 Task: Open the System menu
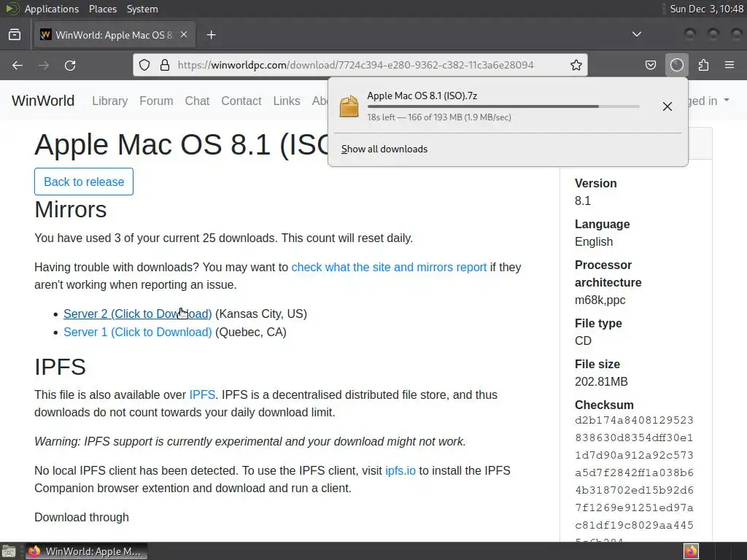[x=142, y=9]
